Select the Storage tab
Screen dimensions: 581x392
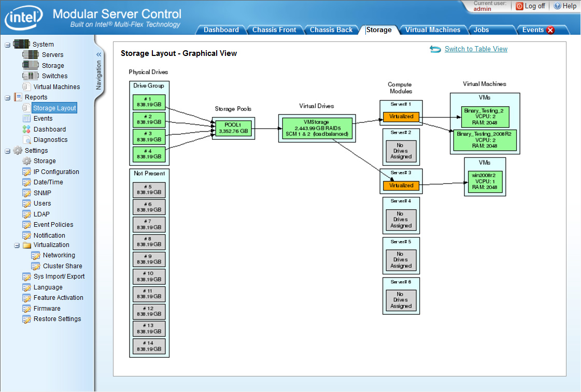coord(379,30)
